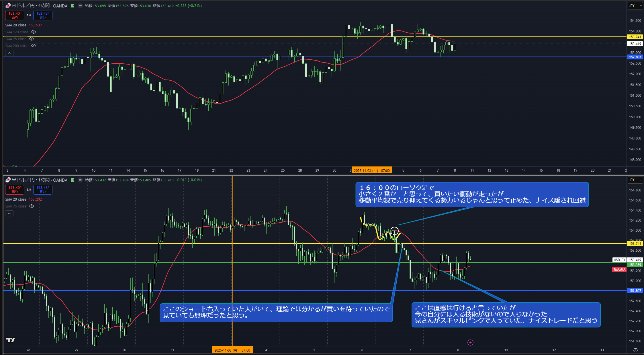This screenshot has width=644, height=355.
Task: Click USD/JPY flag symbol icon in top chart
Action: click(8, 6)
